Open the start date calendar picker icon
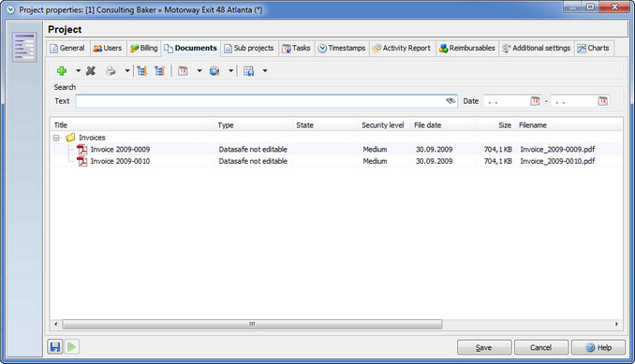This screenshot has height=364, width=635. point(535,101)
